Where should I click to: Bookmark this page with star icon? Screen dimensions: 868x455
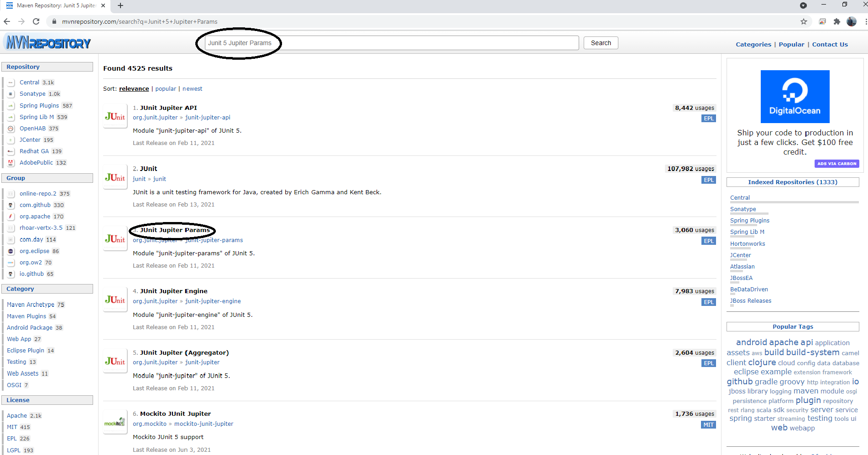click(804, 21)
